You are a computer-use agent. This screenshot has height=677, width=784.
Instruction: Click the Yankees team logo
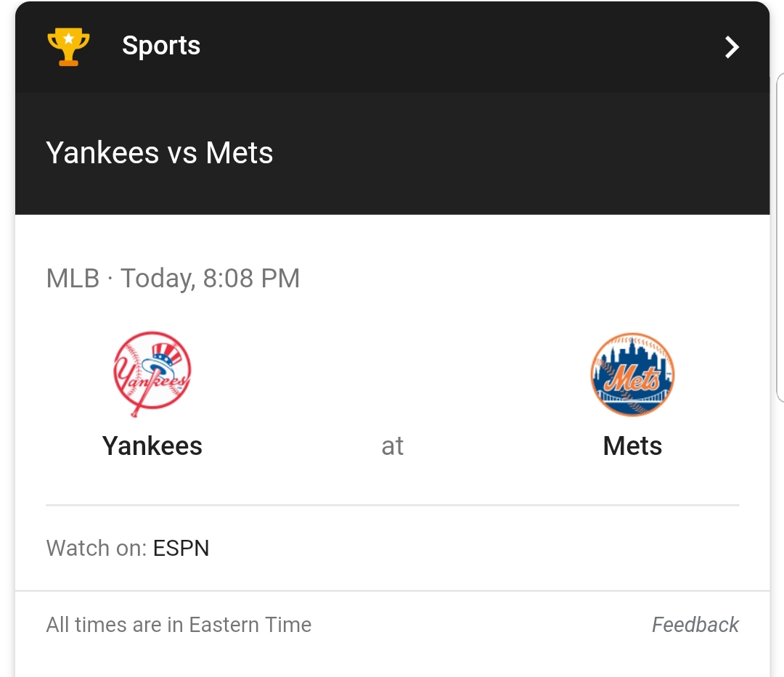[x=152, y=374]
